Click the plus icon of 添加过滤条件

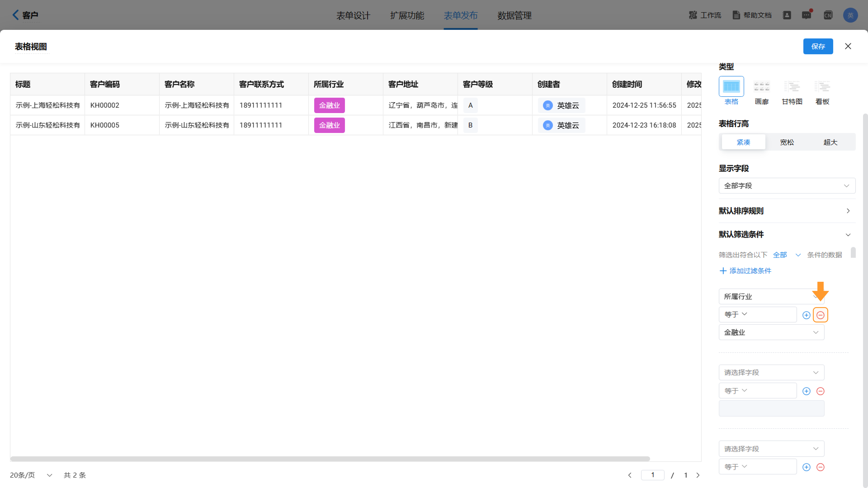(x=723, y=271)
